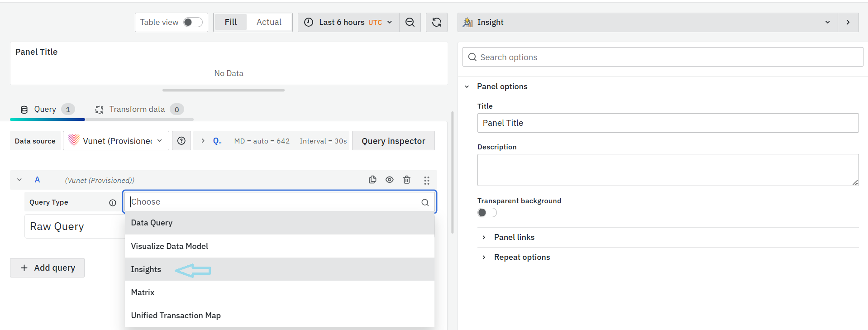Toggle query A visibility with eye icon
868x330 pixels.
click(389, 180)
